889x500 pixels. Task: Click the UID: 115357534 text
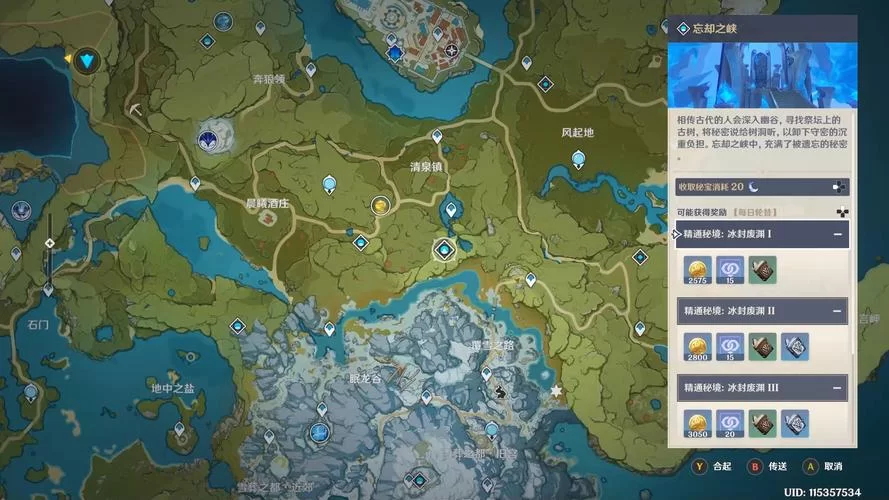pyautogui.click(x=822, y=492)
